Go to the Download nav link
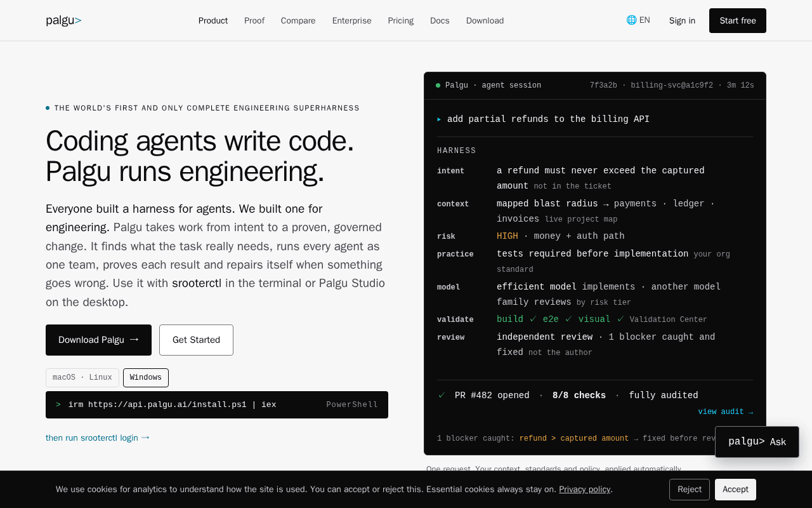The width and height of the screenshot is (812, 508). click(x=485, y=20)
